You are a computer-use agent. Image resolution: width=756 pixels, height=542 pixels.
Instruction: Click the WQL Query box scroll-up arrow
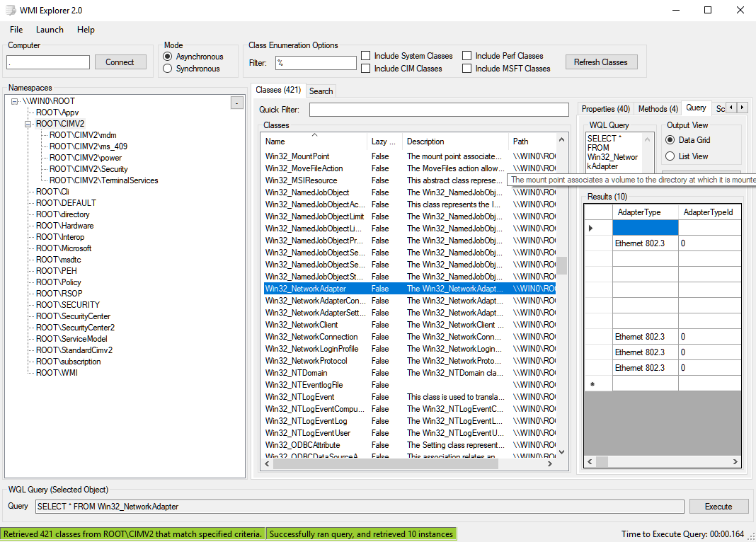(x=648, y=139)
